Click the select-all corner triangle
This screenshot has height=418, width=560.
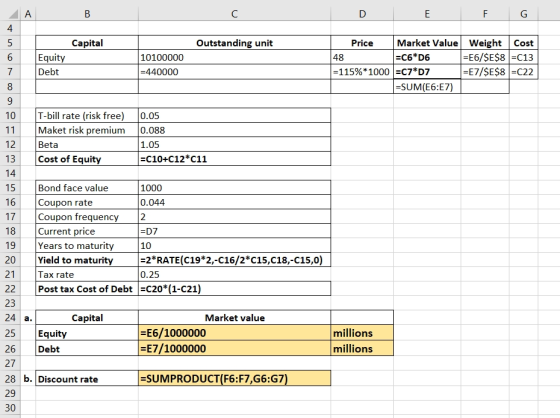point(13,14)
